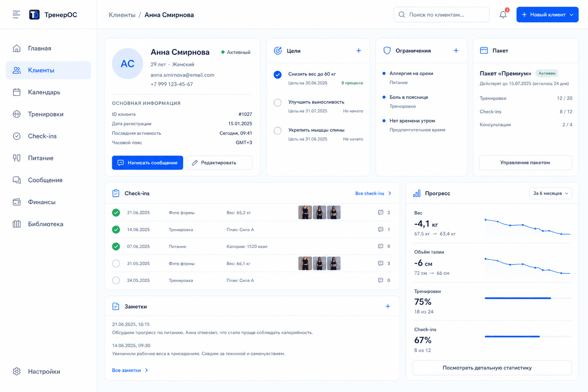This screenshot has width=588, height=392.
Task: Add a new restriction with plus icon
Action: click(x=456, y=51)
